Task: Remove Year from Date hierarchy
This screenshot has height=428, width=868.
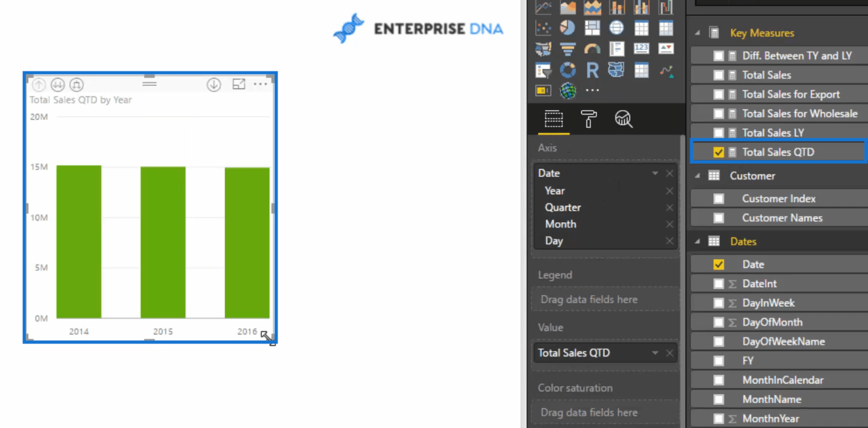Action: click(669, 191)
